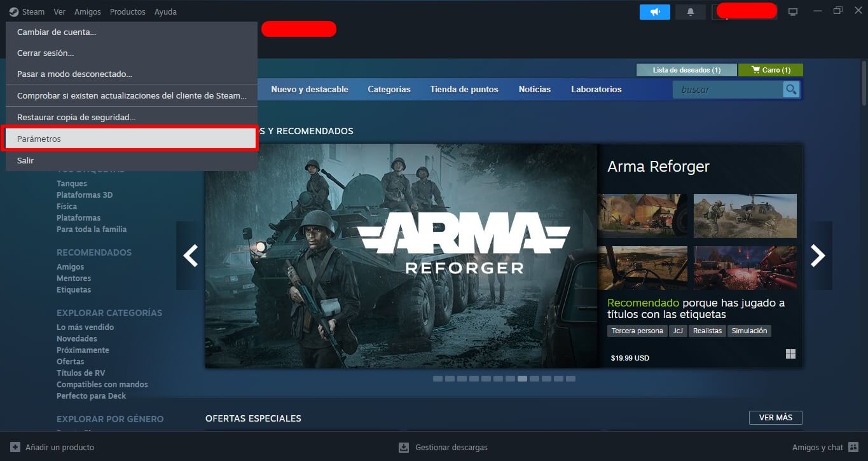This screenshot has height=461, width=868.
Task: Open the Arma Reforger main banner
Action: click(x=401, y=256)
